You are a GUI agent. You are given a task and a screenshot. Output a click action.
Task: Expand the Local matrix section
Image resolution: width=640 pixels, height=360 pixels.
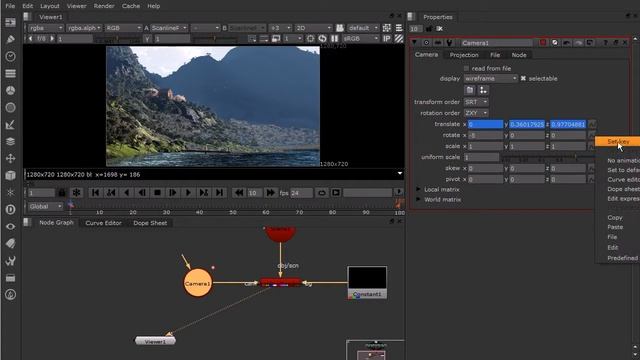[x=418, y=189]
